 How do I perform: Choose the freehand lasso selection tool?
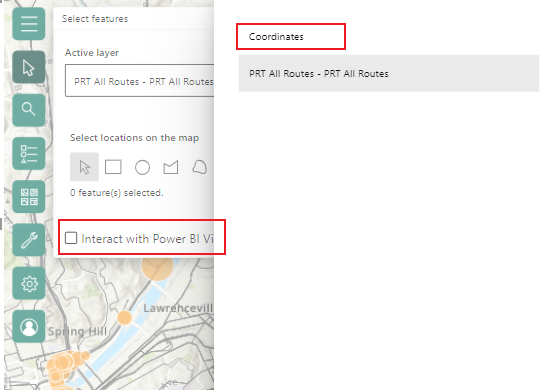coord(199,167)
